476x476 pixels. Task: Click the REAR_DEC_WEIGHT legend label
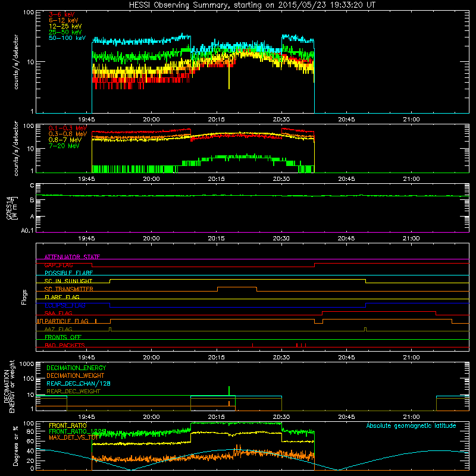[x=73, y=392]
